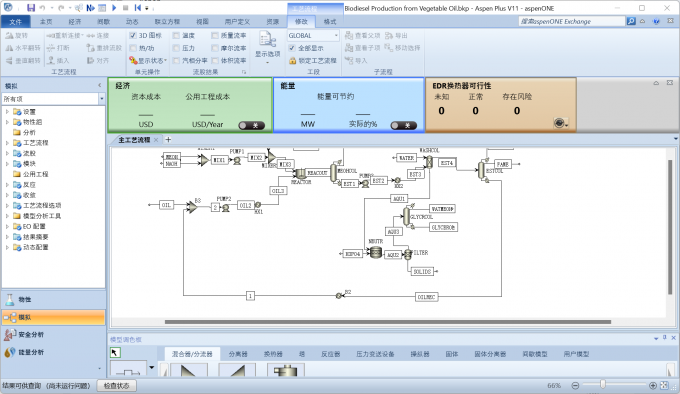Switch on the 经济 panel toggle
The height and width of the screenshot is (394, 680).
pyautogui.click(x=252, y=126)
